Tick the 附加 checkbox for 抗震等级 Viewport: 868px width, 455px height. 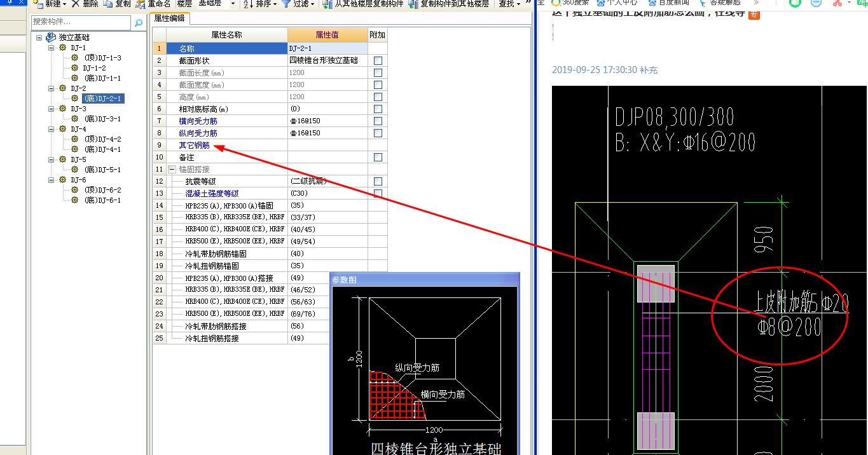tap(378, 181)
